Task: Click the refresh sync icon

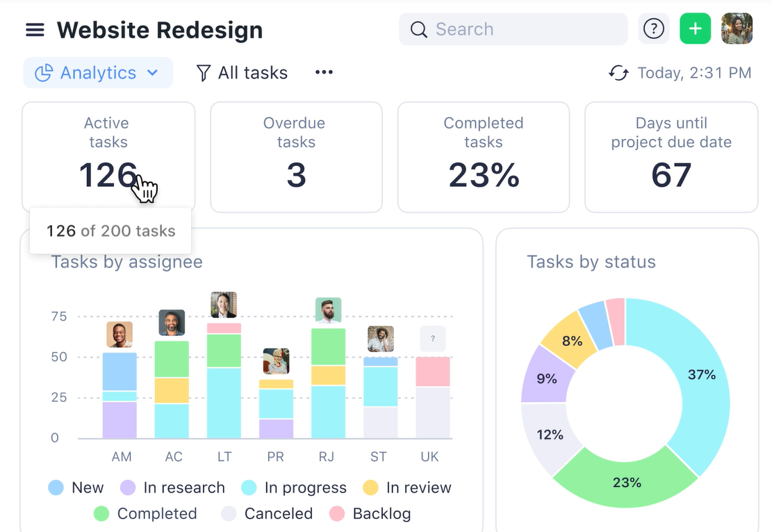Action: coord(618,73)
